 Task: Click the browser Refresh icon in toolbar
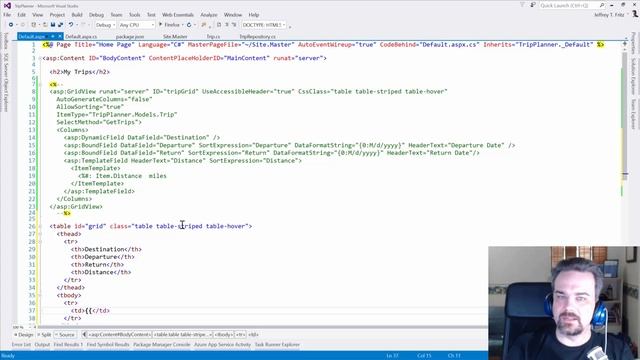(x=189, y=25)
